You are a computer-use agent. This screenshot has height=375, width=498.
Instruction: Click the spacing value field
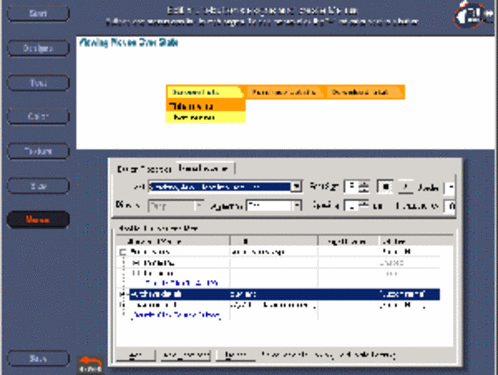click(352, 206)
